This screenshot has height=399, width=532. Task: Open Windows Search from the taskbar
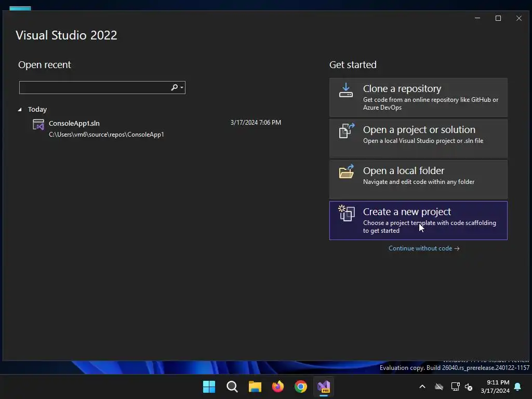click(x=232, y=387)
